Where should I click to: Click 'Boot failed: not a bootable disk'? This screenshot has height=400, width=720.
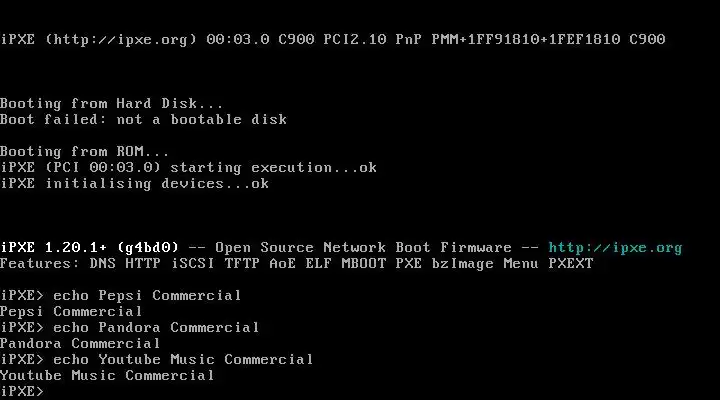(x=143, y=120)
